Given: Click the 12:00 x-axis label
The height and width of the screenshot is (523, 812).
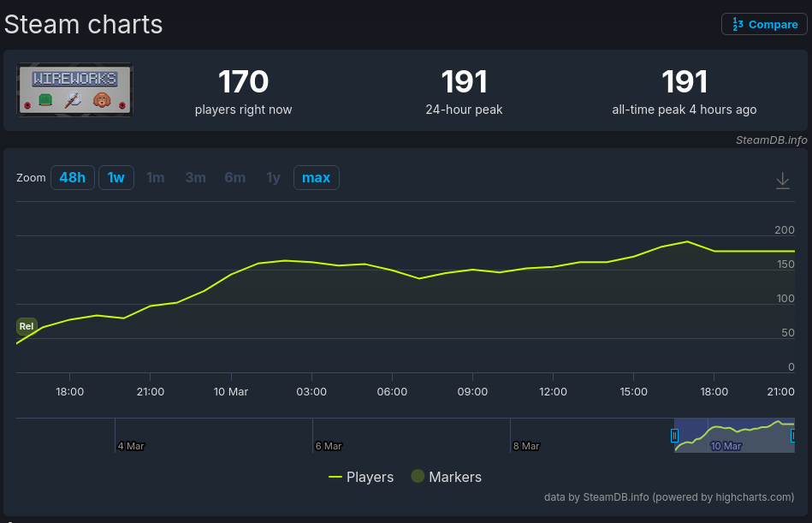Looking at the screenshot, I should pos(553,391).
